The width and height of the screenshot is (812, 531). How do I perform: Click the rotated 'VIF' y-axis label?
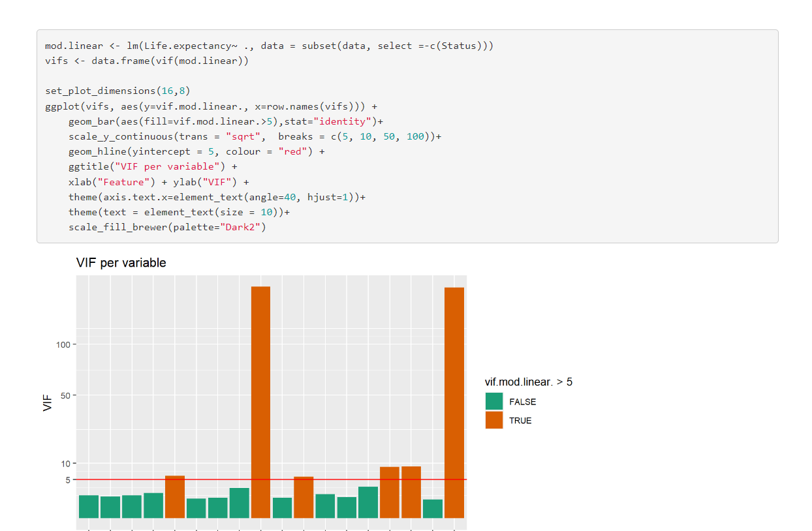(x=48, y=402)
